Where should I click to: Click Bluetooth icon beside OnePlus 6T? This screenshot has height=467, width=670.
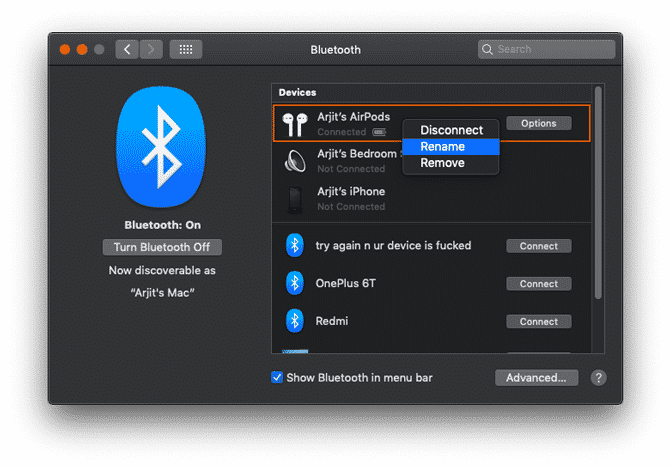(294, 283)
